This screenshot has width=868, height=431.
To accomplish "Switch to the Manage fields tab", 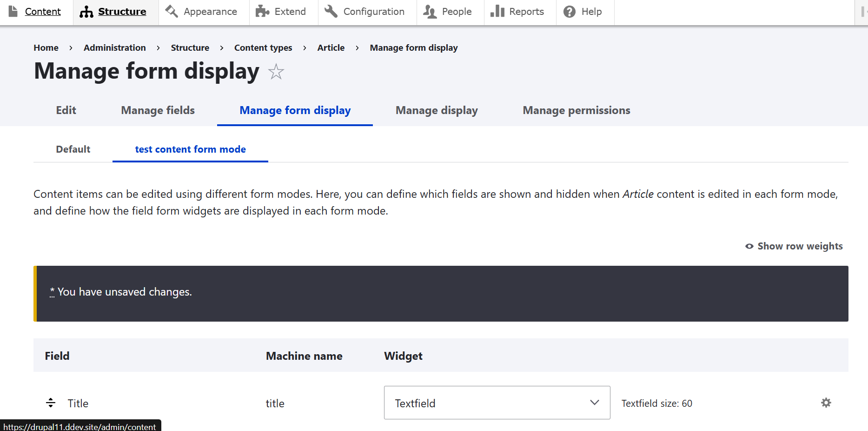I will (158, 110).
